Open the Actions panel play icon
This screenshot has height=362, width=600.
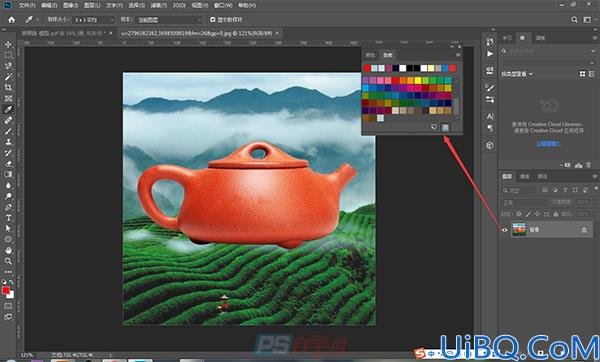(x=490, y=54)
